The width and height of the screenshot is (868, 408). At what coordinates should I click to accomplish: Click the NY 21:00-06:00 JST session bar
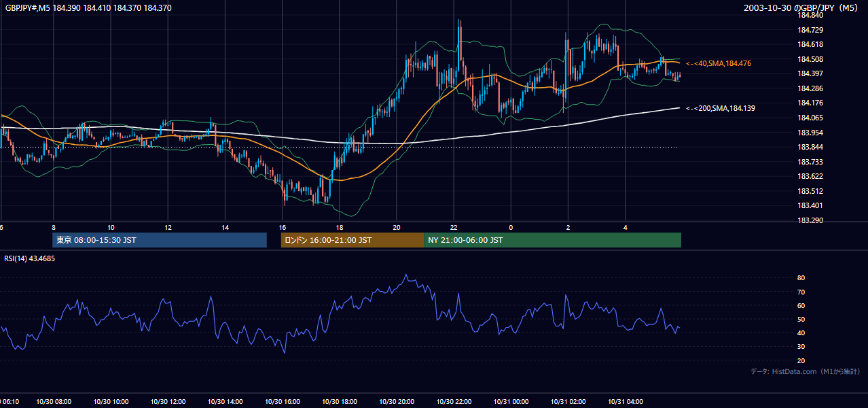tap(552, 240)
